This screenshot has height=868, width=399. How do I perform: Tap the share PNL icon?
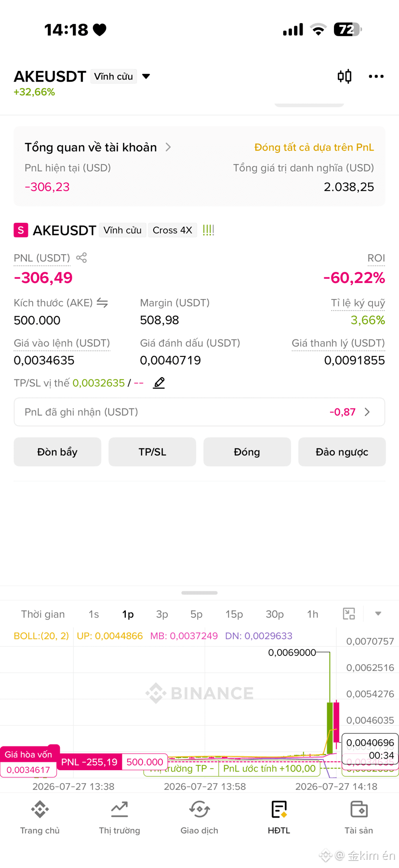81,258
